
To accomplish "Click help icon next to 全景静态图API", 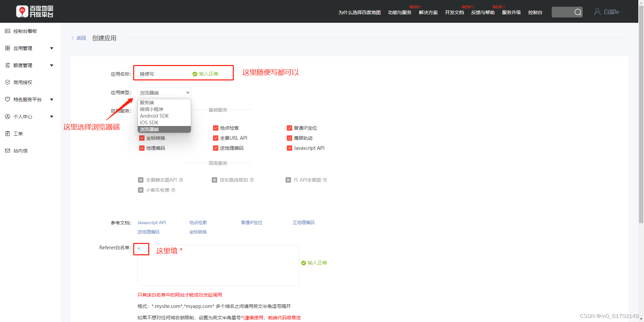I will click(x=181, y=180).
